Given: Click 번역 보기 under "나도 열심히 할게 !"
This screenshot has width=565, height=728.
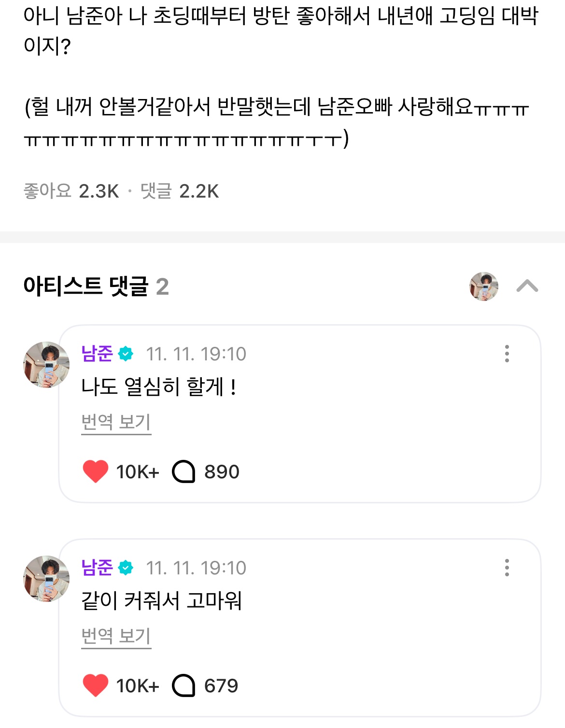Looking at the screenshot, I should click(x=116, y=422).
